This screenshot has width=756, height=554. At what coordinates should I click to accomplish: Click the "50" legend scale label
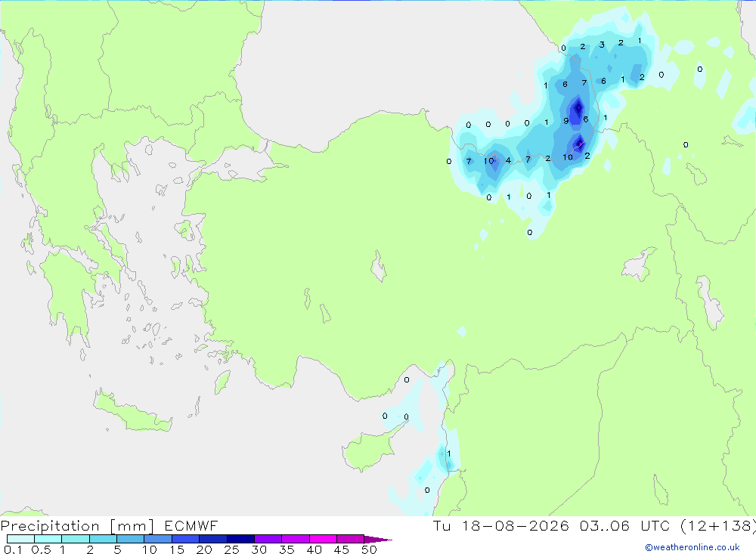pyautogui.click(x=369, y=549)
